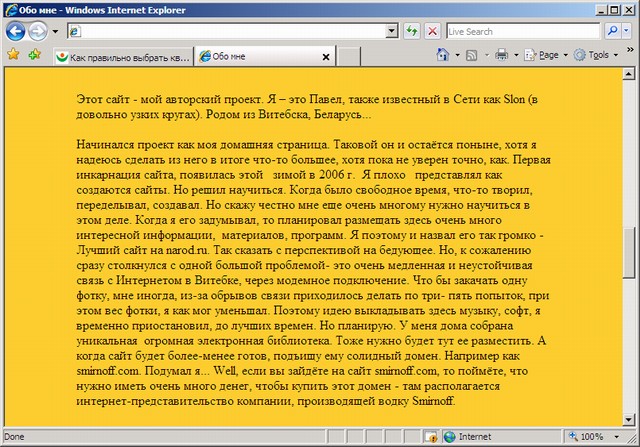Click the RSS feeds icon
This screenshot has height=447, width=640.
tap(471, 55)
